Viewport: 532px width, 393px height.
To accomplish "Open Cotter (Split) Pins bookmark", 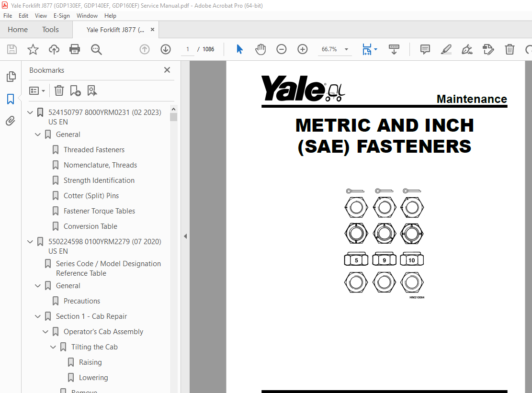I will (91, 196).
